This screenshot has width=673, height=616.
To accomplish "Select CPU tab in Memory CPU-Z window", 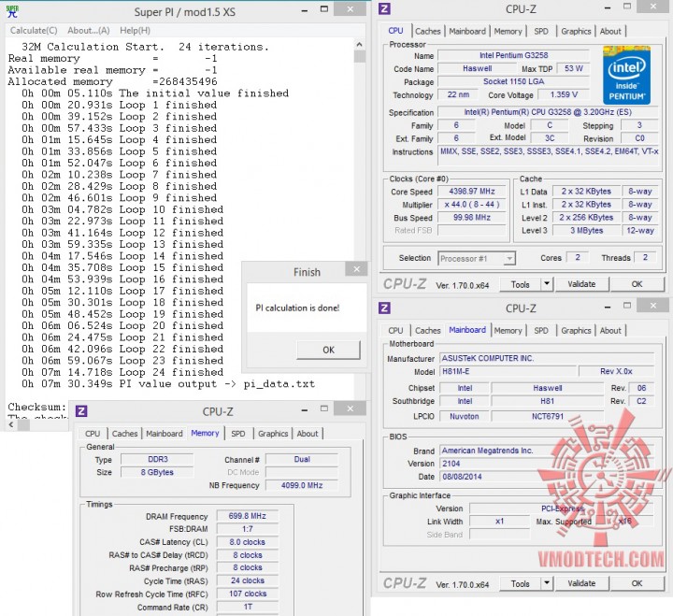I will click(93, 434).
